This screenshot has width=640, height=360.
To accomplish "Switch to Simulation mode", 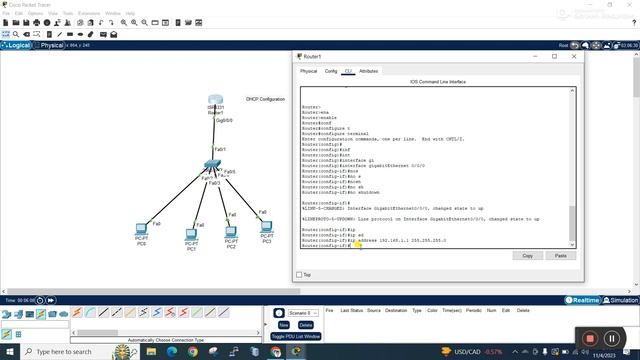I will (x=620, y=300).
